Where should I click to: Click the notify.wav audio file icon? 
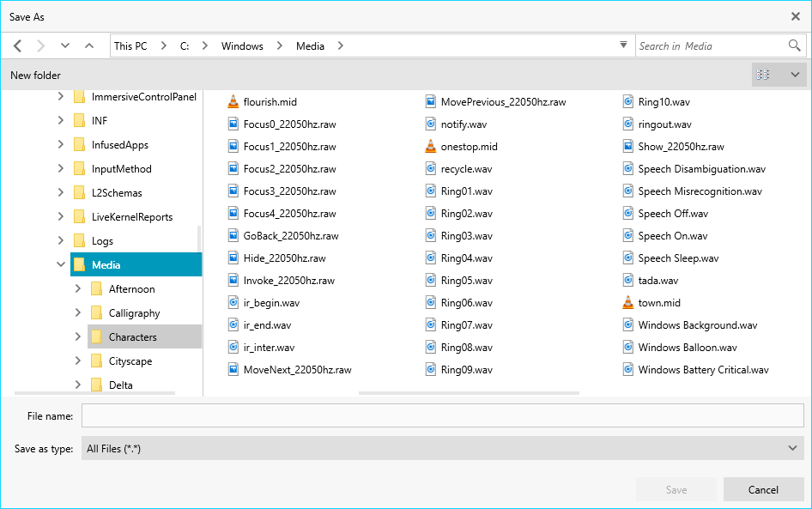431,124
